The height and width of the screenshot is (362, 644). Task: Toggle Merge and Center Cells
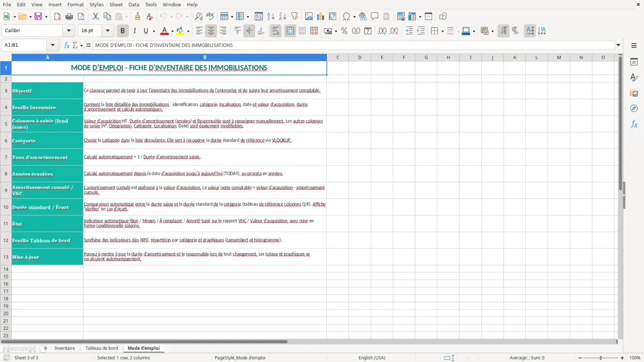[x=290, y=31]
